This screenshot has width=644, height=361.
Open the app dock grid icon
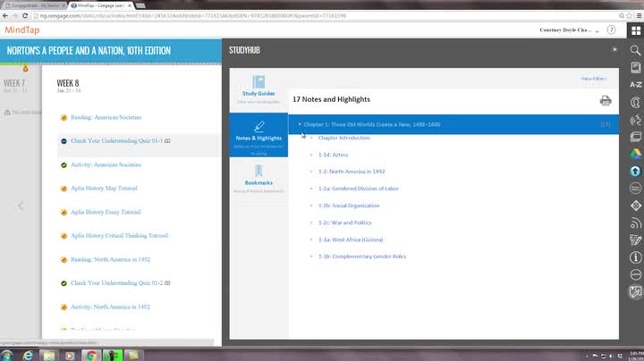point(635,30)
